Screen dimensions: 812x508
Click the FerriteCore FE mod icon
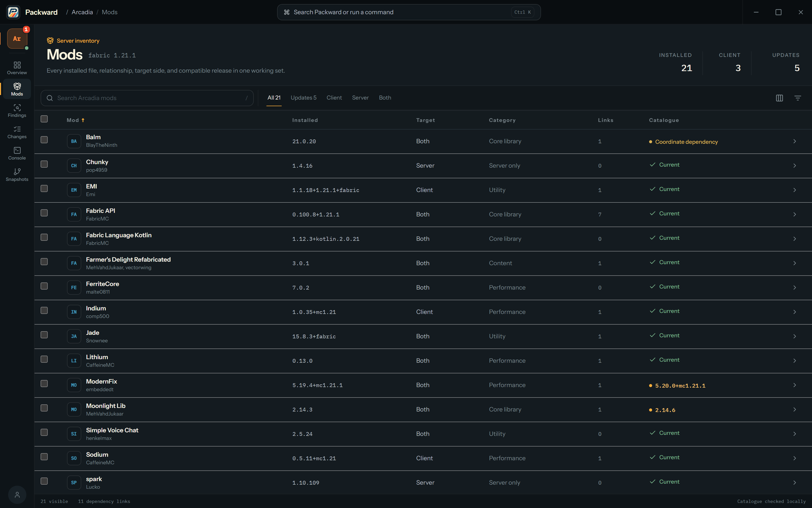[x=74, y=287]
